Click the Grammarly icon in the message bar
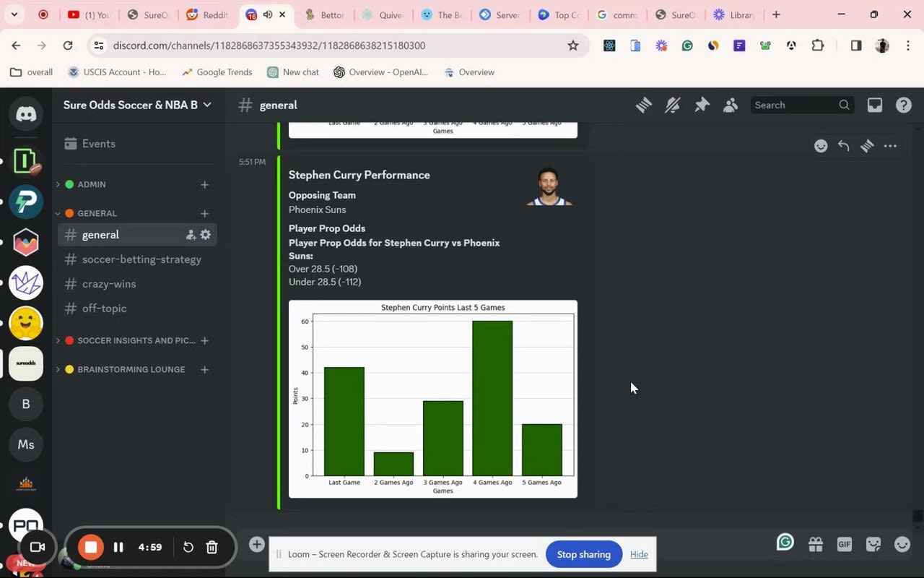 (785, 542)
